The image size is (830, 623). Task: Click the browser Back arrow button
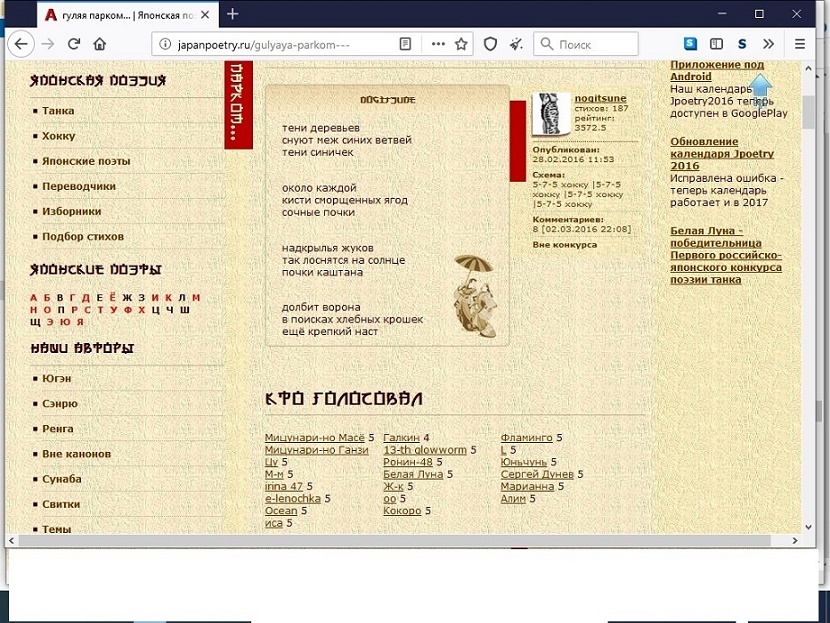pyautogui.click(x=21, y=44)
